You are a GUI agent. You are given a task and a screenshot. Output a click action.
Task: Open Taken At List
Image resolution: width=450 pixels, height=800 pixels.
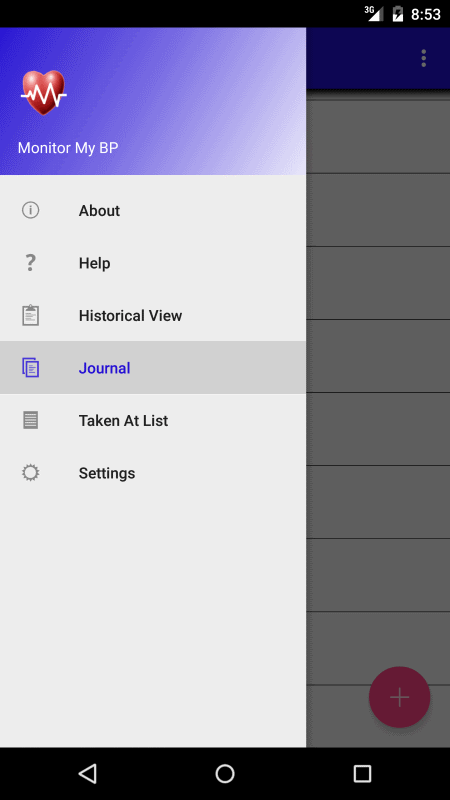point(153,420)
